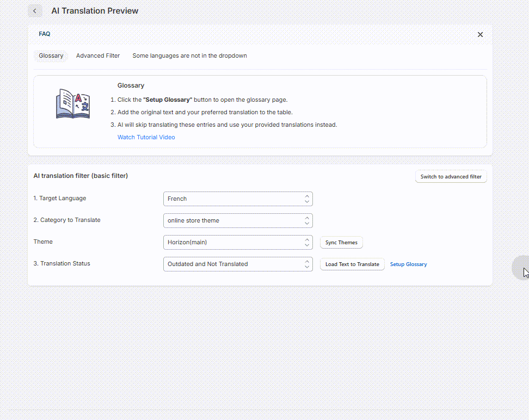Click the glossary book illustration
The image size is (529, 420).
click(73, 103)
